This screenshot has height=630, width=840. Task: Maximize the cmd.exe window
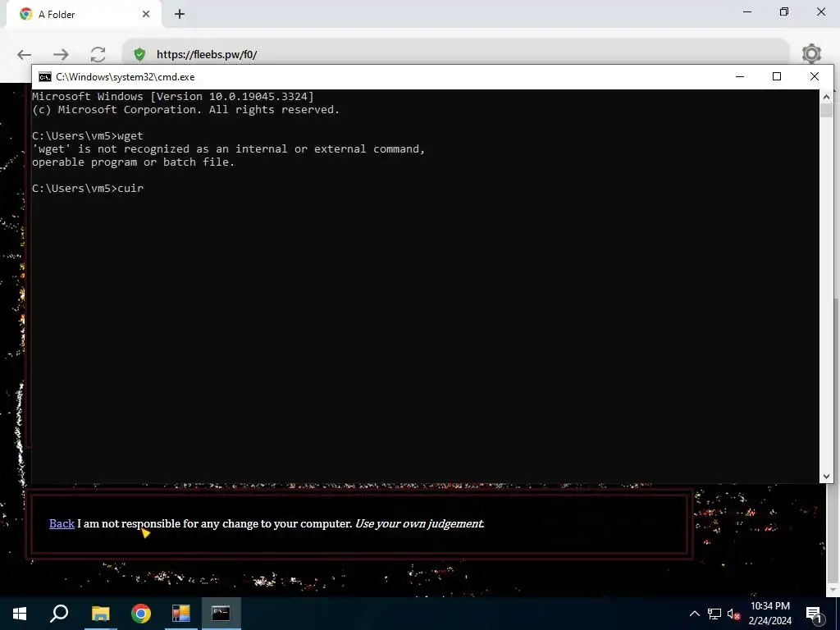coord(777,76)
